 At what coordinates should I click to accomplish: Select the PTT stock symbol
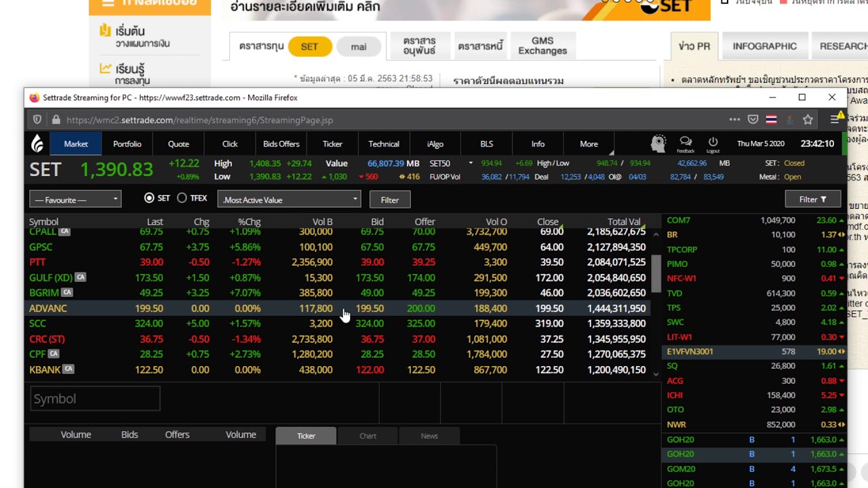point(37,262)
